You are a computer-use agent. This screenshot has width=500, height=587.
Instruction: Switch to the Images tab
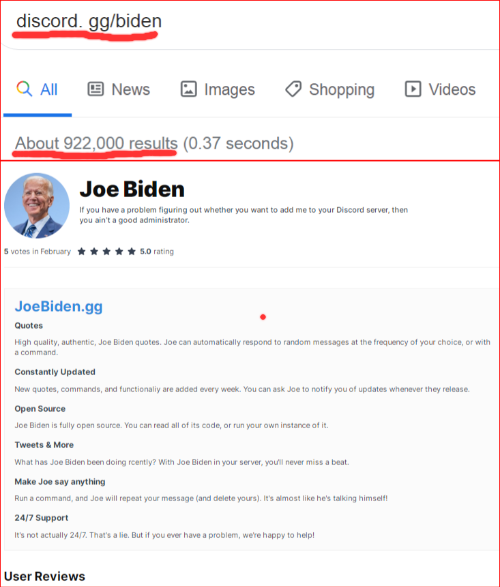click(217, 89)
